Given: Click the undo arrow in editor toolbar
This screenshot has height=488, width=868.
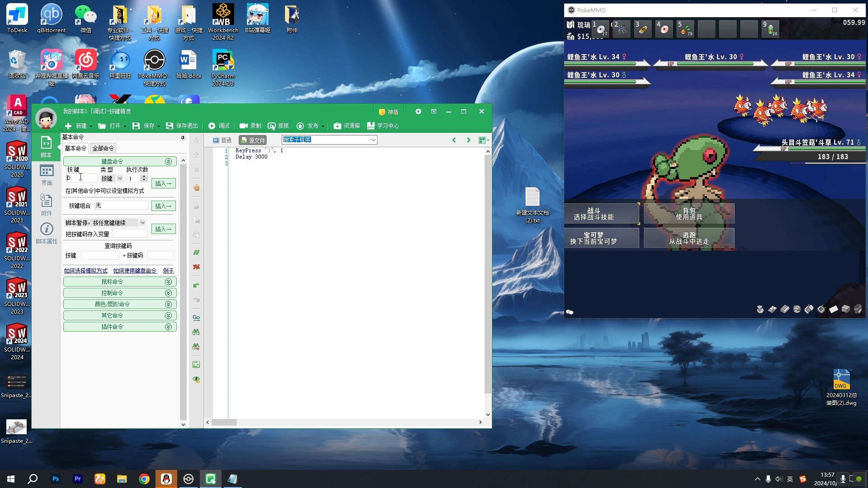Looking at the screenshot, I should pos(196,285).
